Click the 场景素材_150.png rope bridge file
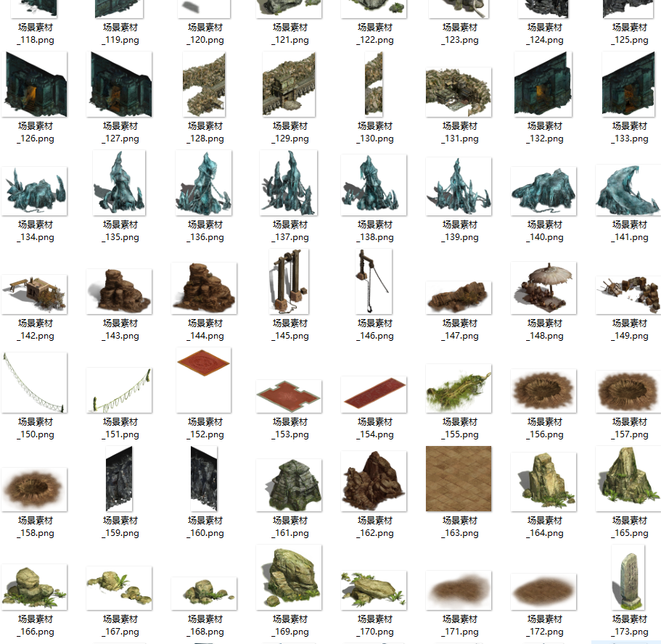 (x=34, y=382)
